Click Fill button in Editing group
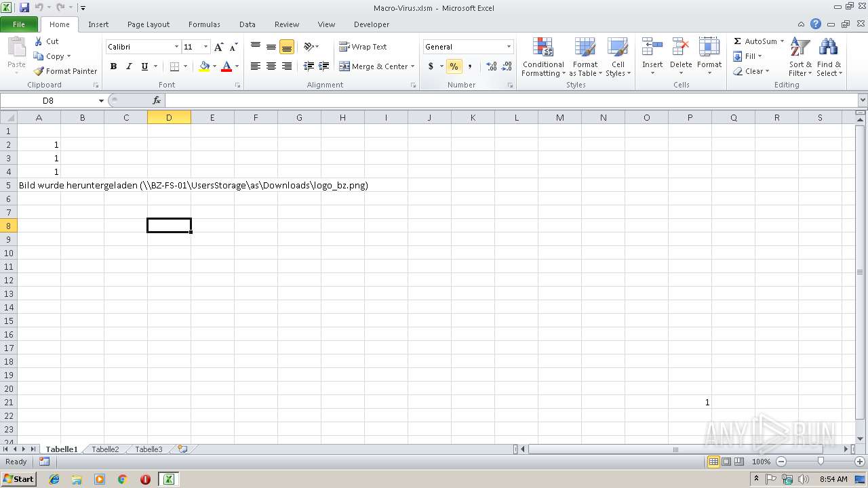The image size is (868, 488). (749, 56)
